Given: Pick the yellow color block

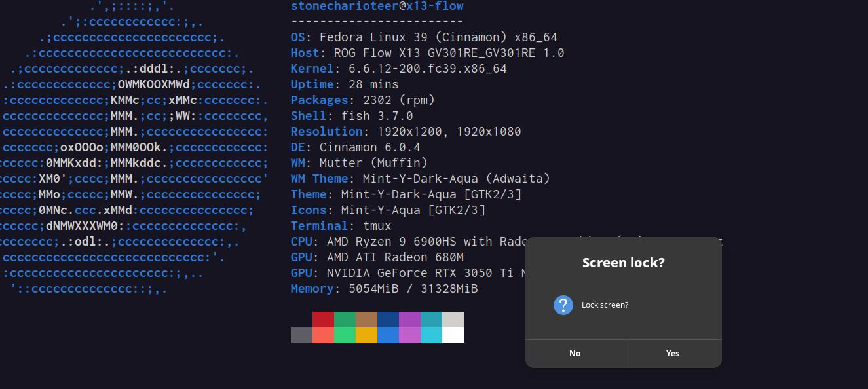Looking at the screenshot, I should pyautogui.click(x=366, y=335).
